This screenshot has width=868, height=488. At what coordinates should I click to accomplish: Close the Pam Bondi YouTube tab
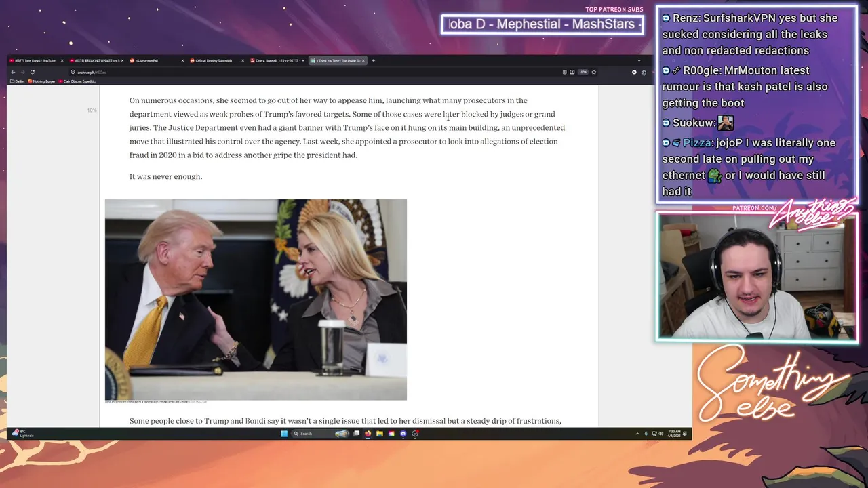(x=62, y=60)
